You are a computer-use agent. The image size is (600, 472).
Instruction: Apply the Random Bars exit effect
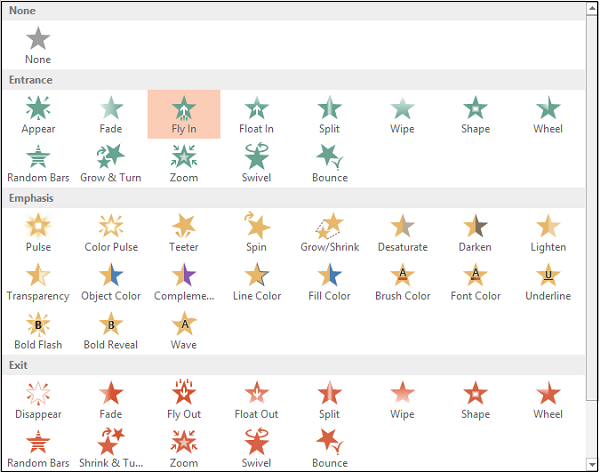38,448
